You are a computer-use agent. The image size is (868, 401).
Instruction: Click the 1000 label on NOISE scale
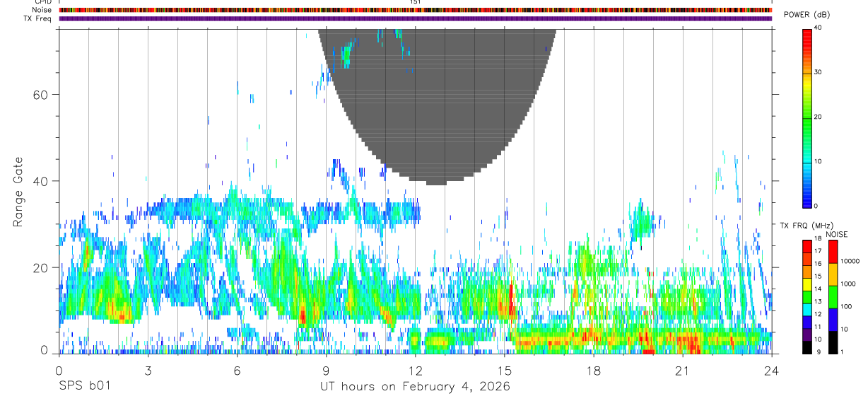[x=848, y=284]
